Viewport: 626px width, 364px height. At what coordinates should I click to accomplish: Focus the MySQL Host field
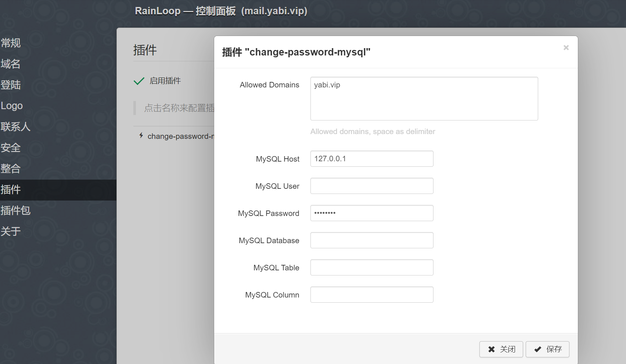(372, 159)
